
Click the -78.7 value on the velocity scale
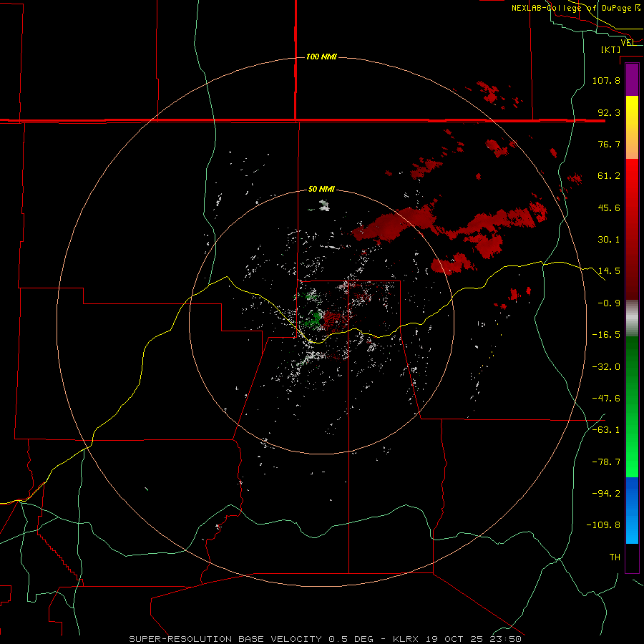(x=606, y=462)
